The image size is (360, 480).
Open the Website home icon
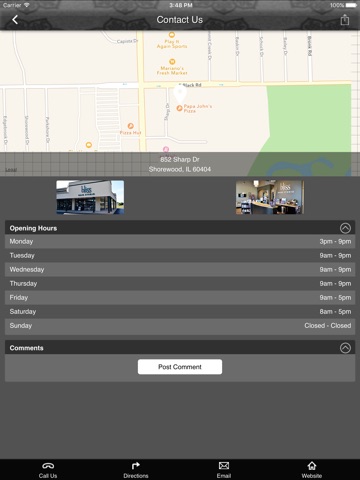click(312, 465)
